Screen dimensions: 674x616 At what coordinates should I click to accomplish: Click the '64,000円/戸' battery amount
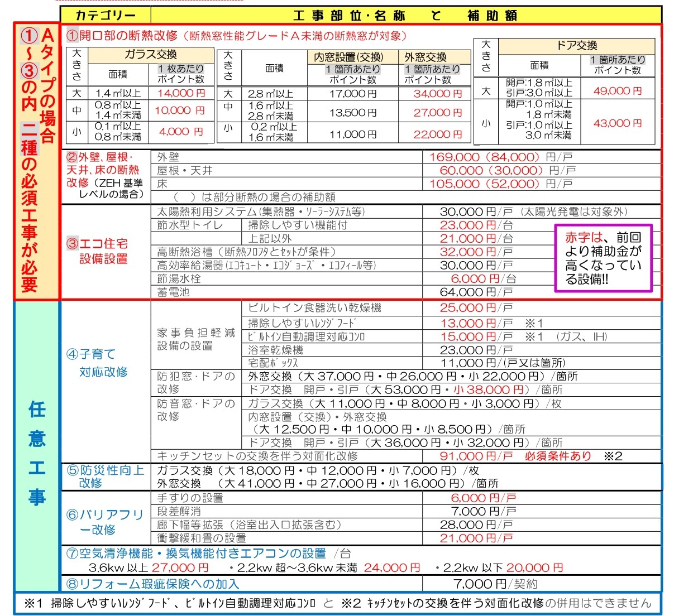pyautogui.click(x=476, y=292)
